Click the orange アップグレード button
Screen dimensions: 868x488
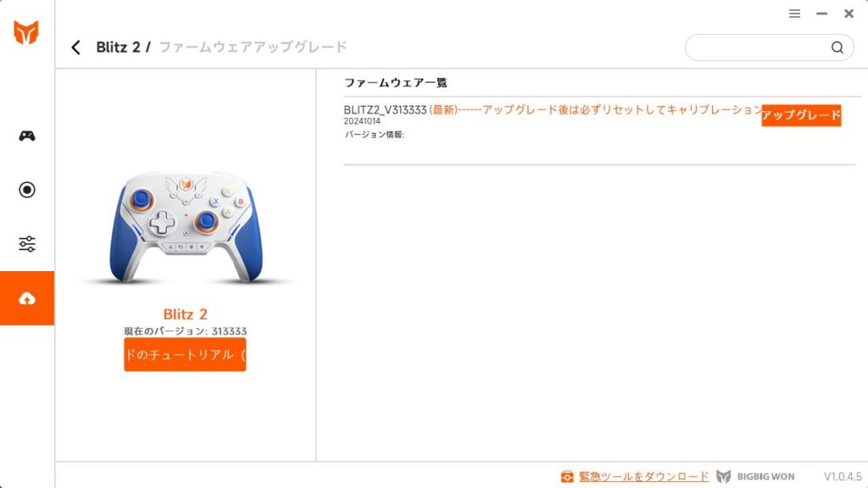click(x=801, y=115)
